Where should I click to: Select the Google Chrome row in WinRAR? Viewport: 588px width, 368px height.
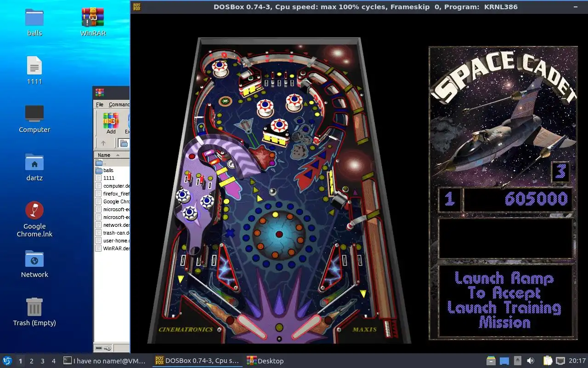coord(112,201)
